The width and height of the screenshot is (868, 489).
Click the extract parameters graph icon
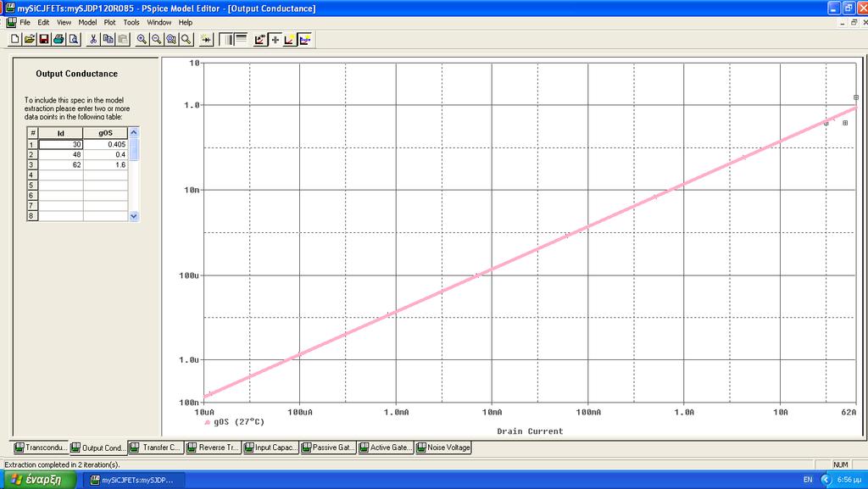click(x=261, y=39)
